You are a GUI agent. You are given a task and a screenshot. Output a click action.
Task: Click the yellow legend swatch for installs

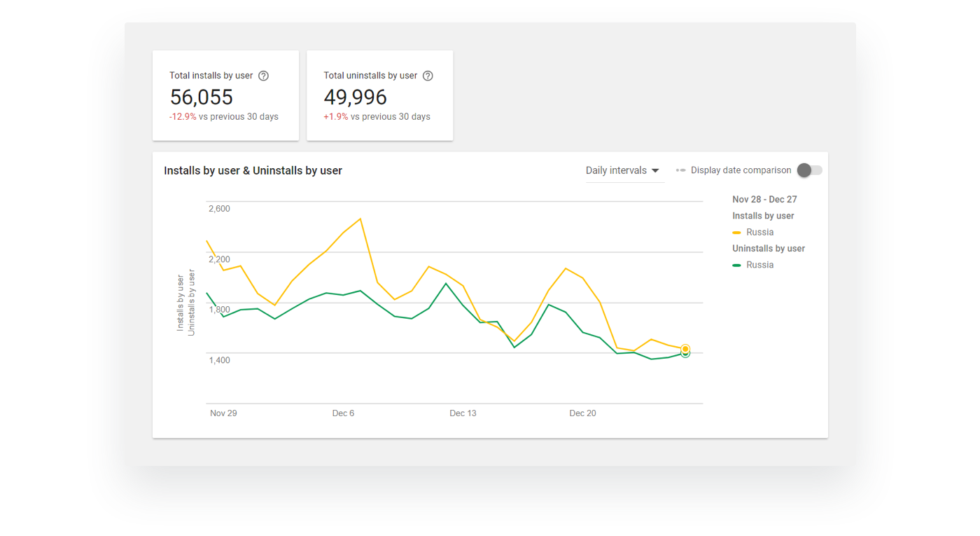pyautogui.click(x=736, y=233)
